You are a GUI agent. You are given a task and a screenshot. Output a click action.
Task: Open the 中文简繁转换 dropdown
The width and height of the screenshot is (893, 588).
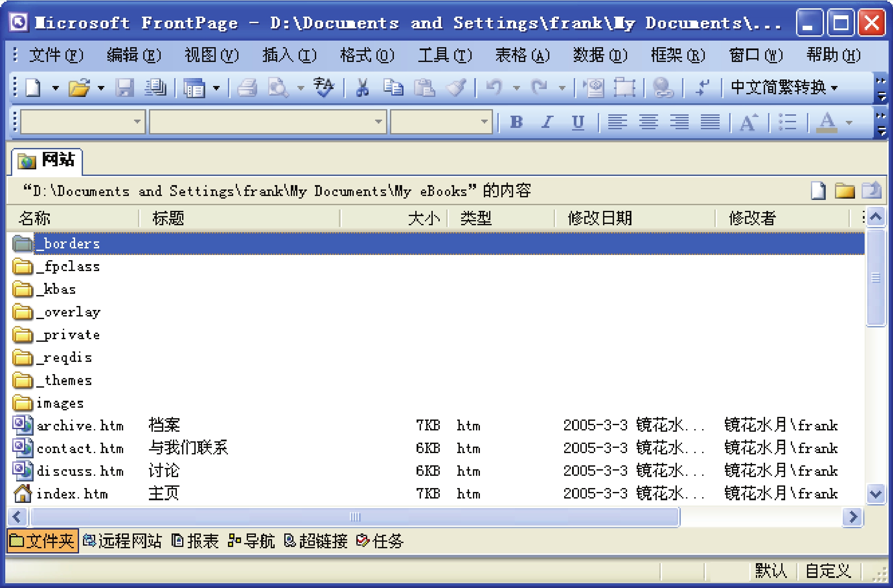785,87
